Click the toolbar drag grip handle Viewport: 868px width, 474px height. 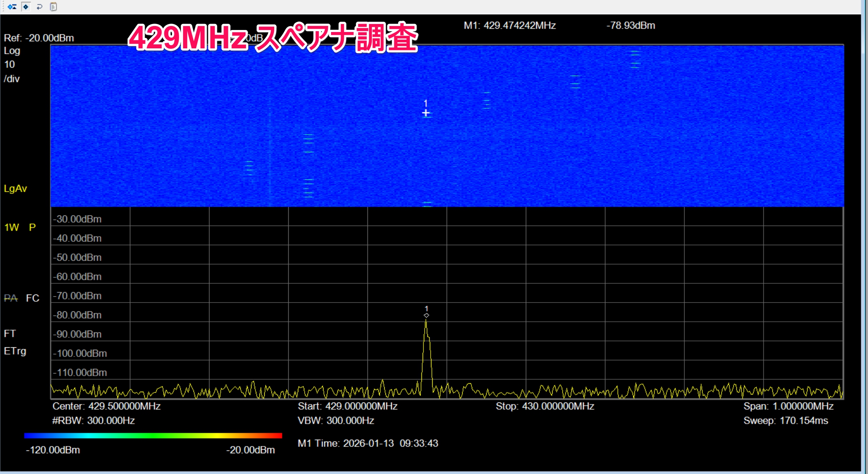(x=3, y=7)
